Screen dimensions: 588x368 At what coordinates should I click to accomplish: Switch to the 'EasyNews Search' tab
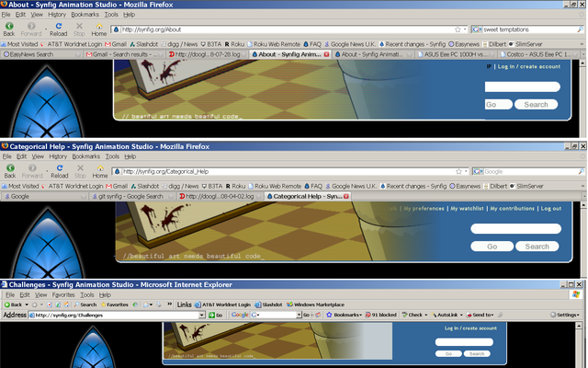click(x=41, y=54)
